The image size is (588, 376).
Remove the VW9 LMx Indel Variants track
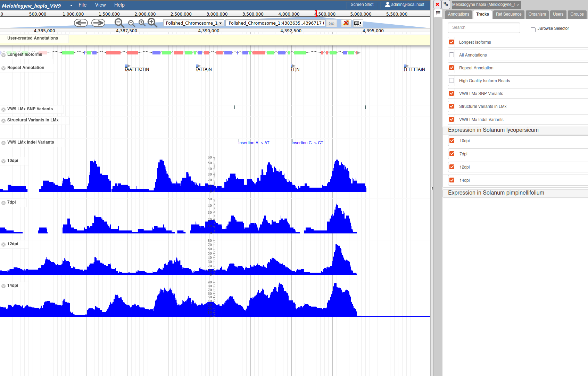(x=3, y=143)
